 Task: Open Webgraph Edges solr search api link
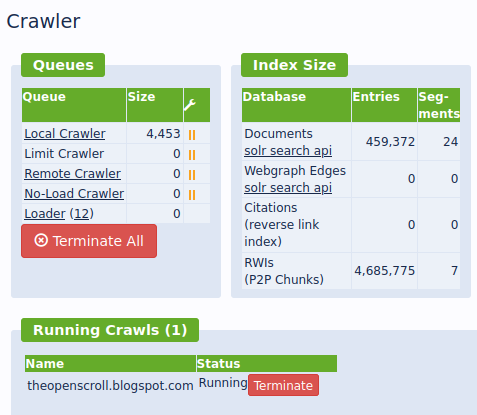288,188
